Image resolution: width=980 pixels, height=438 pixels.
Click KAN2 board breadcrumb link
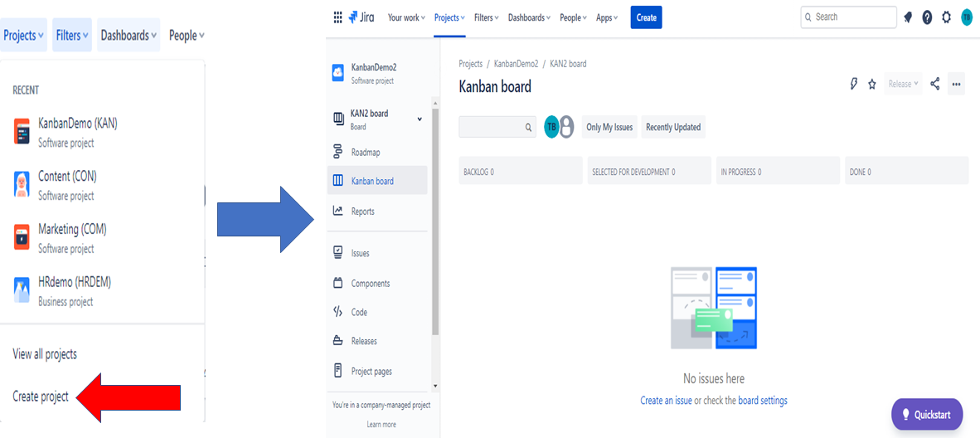(568, 64)
